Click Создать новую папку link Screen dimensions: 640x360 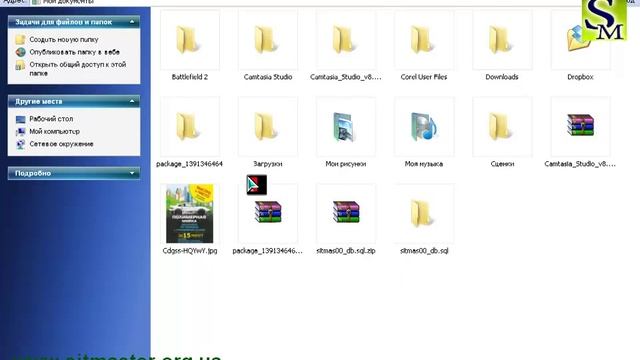[64, 40]
